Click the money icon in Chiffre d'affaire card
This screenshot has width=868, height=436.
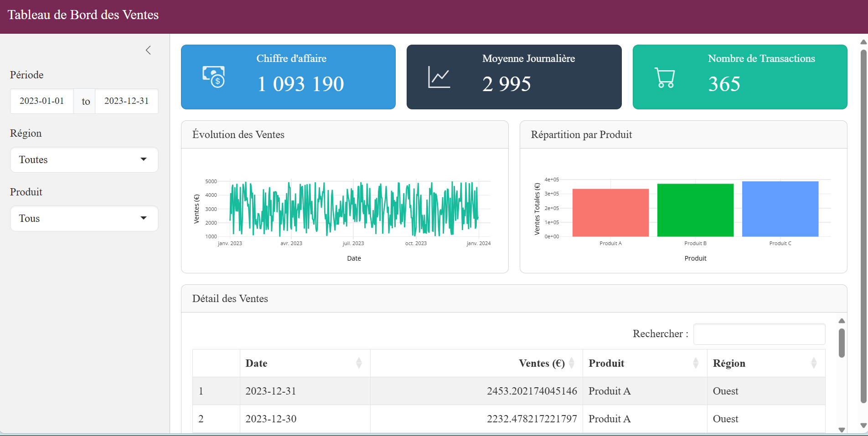(214, 77)
